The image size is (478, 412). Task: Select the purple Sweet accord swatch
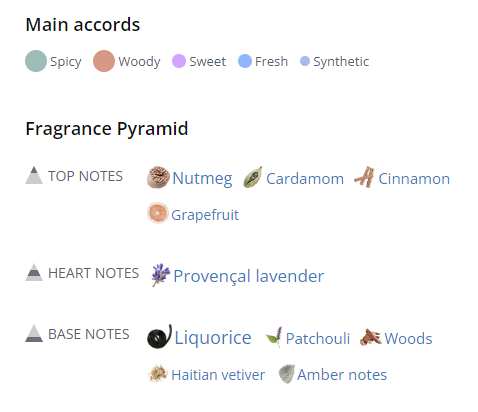179,61
